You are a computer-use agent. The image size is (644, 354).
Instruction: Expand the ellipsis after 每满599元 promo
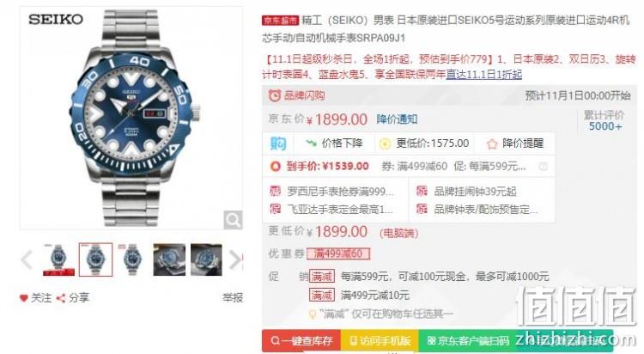(544, 167)
